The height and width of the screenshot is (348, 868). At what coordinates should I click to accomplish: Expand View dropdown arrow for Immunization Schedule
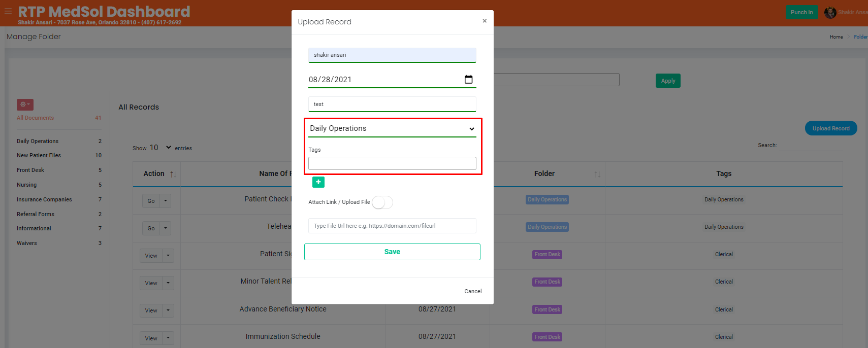click(x=168, y=338)
